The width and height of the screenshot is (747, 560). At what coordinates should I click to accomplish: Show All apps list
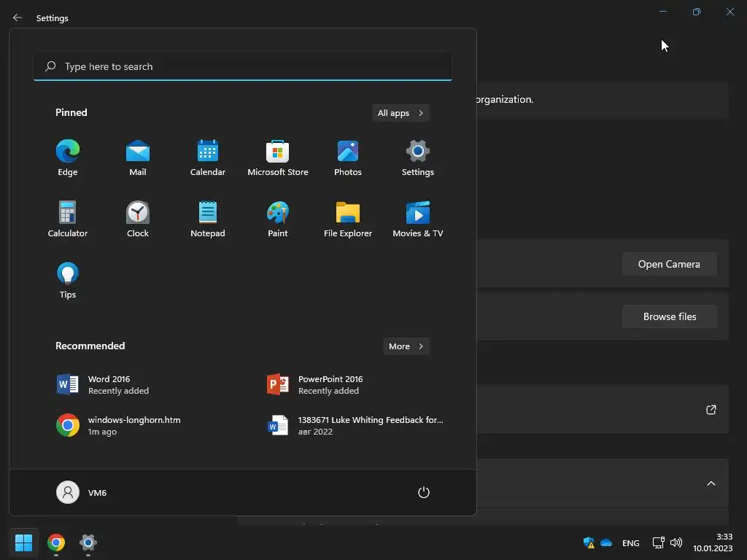click(400, 113)
